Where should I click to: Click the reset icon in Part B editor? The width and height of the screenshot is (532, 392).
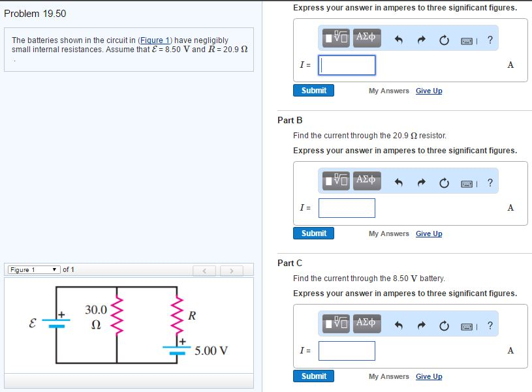tap(444, 182)
